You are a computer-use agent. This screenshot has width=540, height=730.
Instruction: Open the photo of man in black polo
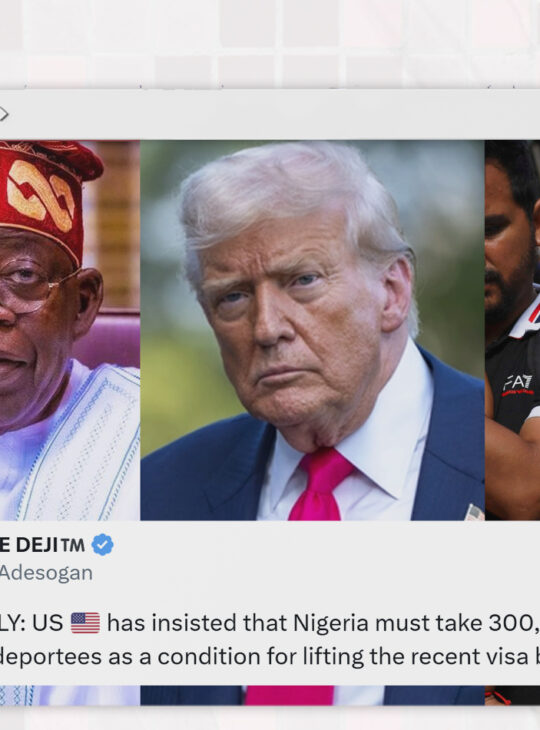[513, 330]
